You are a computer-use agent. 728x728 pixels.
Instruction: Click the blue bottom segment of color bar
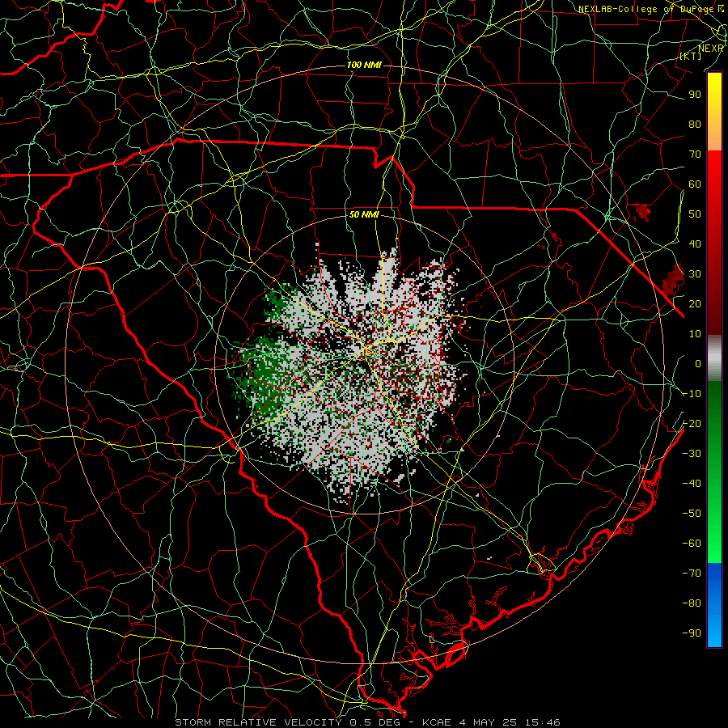pyautogui.click(x=714, y=605)
